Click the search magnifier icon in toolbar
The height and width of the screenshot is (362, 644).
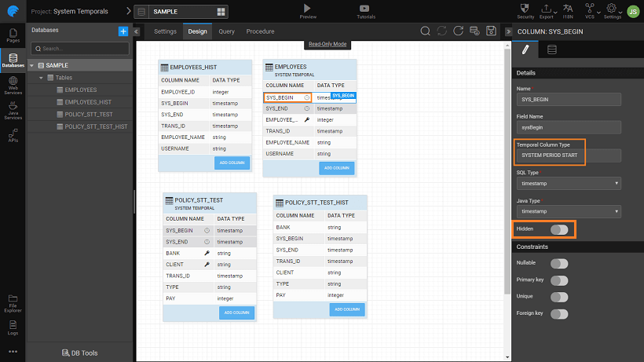tap(425, 31)
